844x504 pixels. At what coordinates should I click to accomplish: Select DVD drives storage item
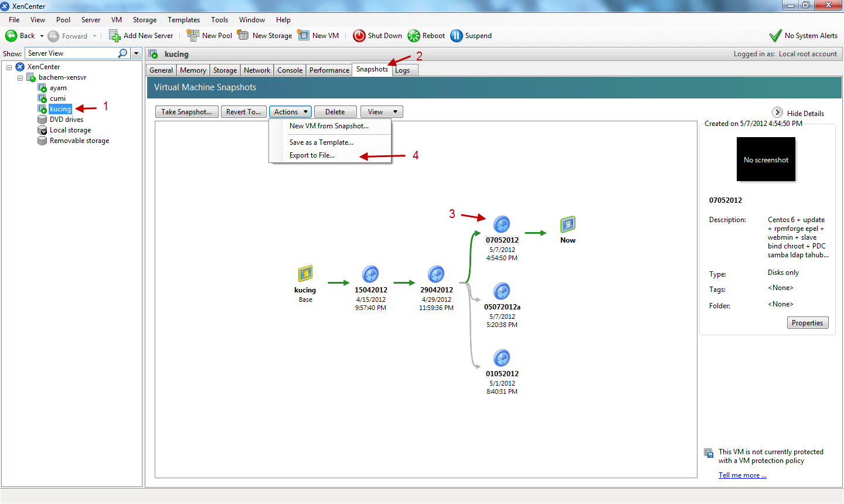tap(66, 120)
